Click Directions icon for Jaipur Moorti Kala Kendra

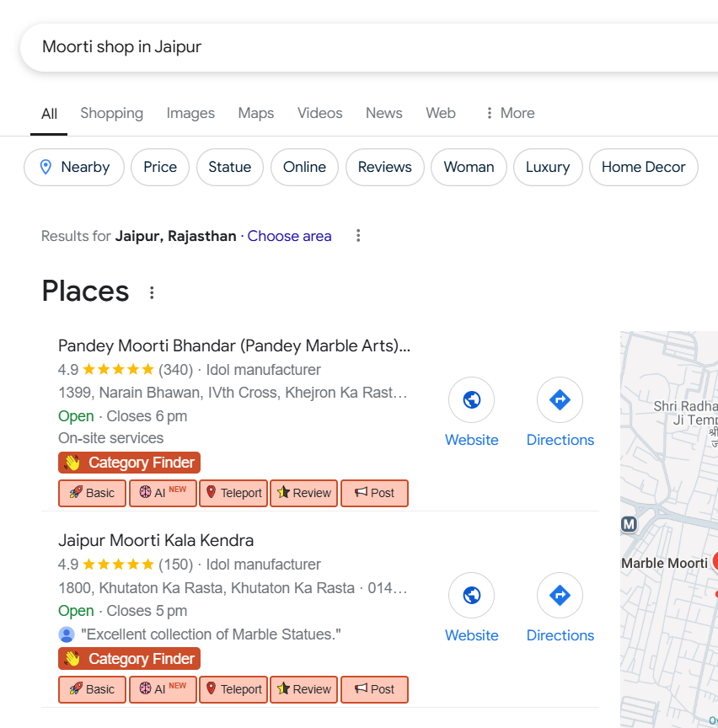click(x=560, y=596)
